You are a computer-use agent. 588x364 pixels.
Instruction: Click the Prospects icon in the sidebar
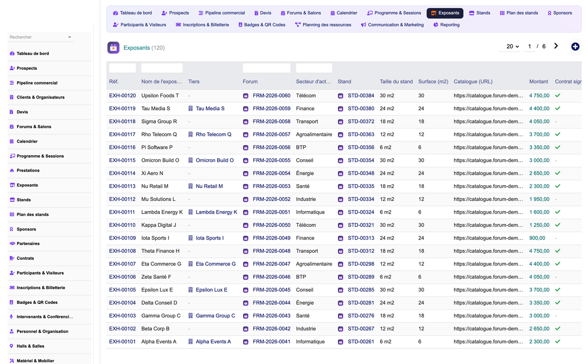click(x=12, y=68)
